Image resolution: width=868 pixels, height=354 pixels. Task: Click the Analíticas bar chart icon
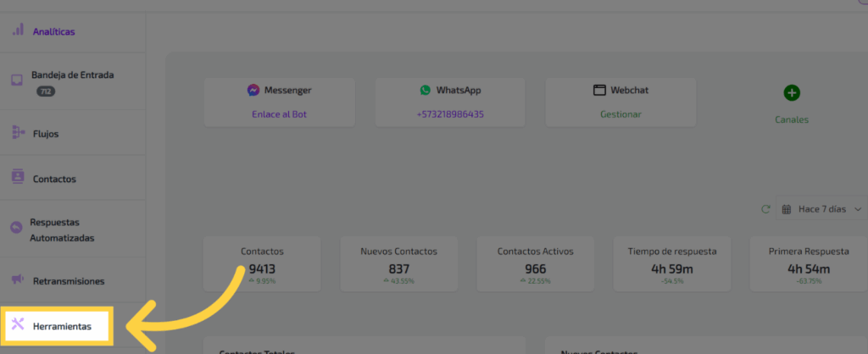pyautogui.click(x=17, y=30)
